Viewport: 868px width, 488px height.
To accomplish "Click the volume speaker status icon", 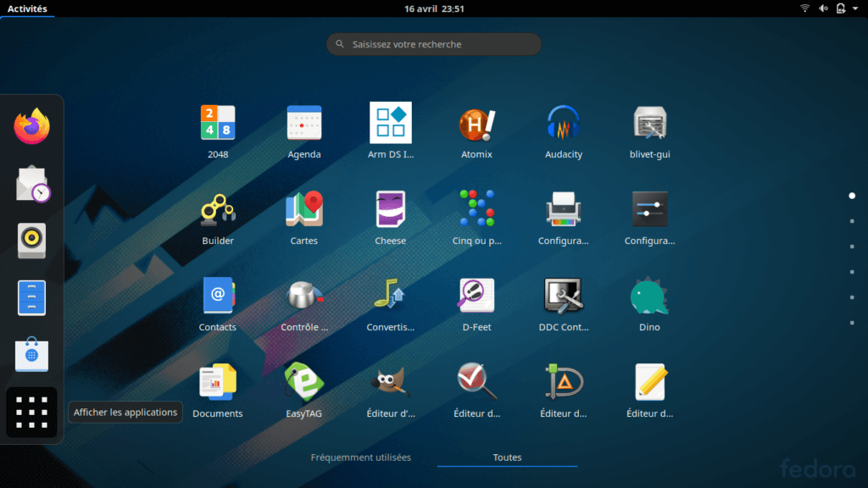I will (823, 8).
